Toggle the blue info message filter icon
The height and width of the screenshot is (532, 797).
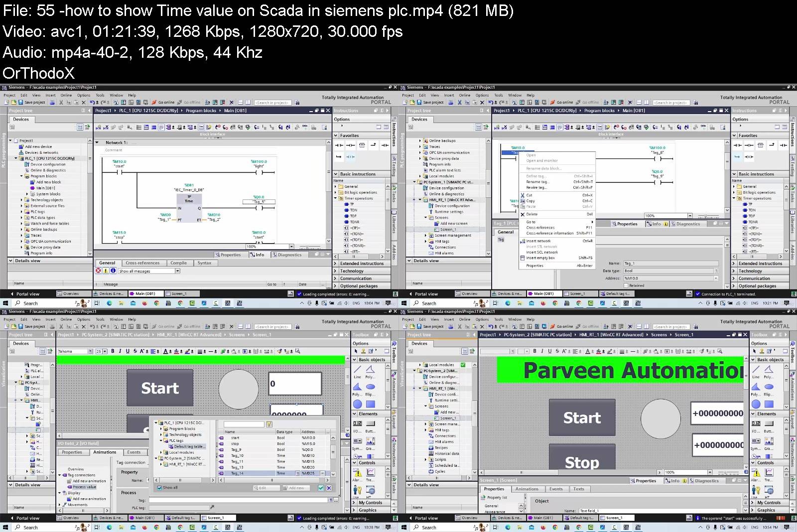[114, 270]
